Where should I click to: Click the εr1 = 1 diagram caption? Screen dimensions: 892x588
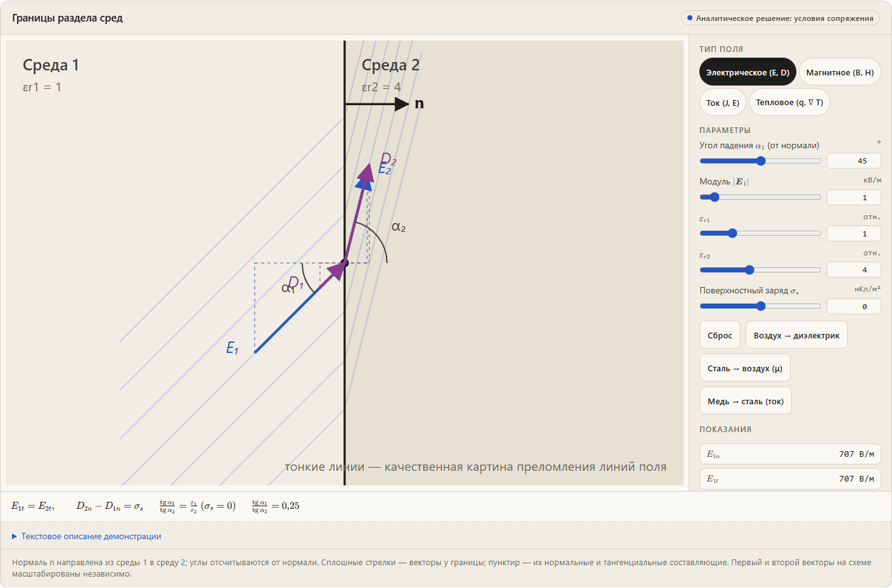[x=42, y=87]
